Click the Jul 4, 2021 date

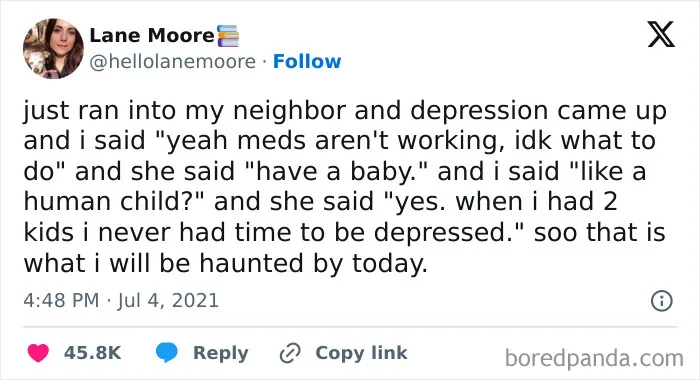[x=168, y=300]
